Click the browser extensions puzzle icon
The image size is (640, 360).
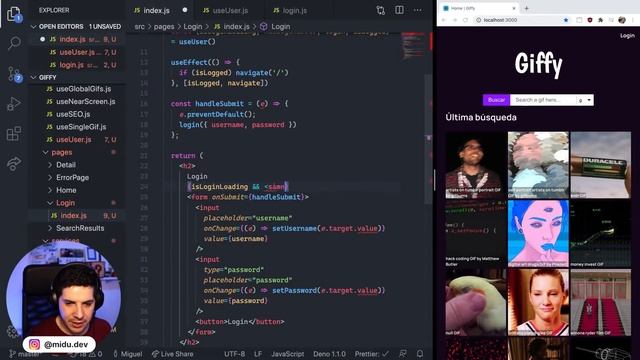(600, 20)
